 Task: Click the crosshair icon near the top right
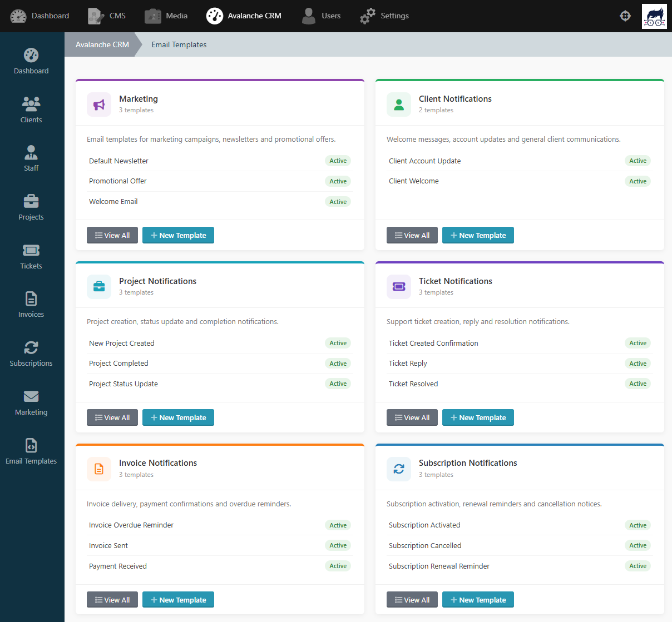tap(625, 16)
